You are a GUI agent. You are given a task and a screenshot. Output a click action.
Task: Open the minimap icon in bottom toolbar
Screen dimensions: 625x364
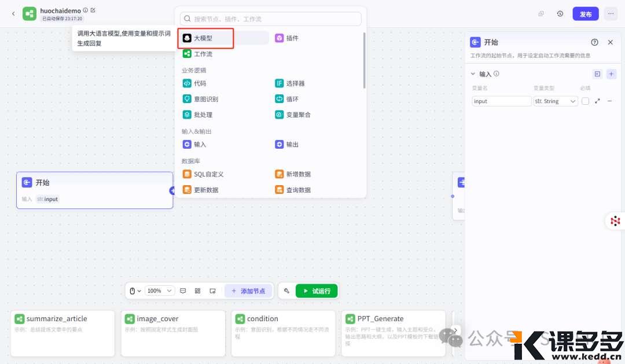[197, 291]
